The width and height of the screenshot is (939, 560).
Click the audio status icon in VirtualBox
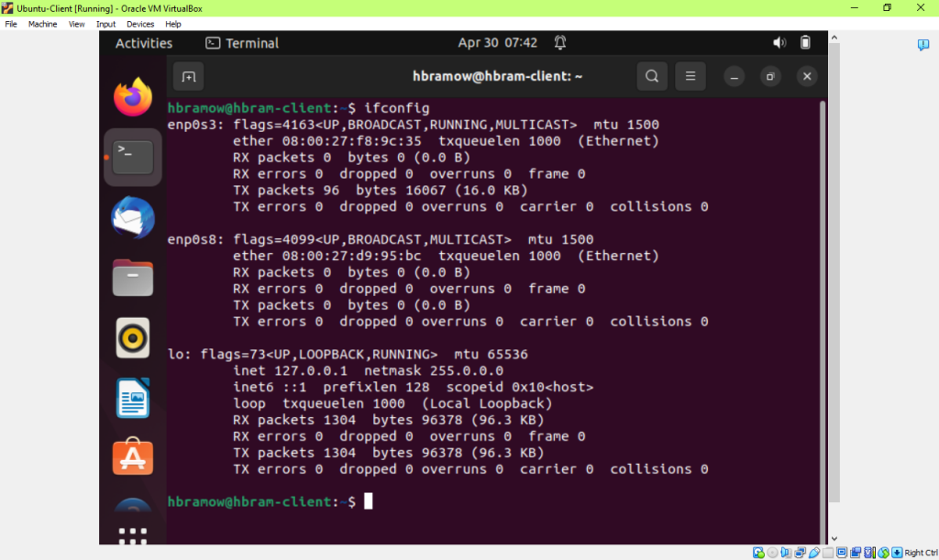786,553
